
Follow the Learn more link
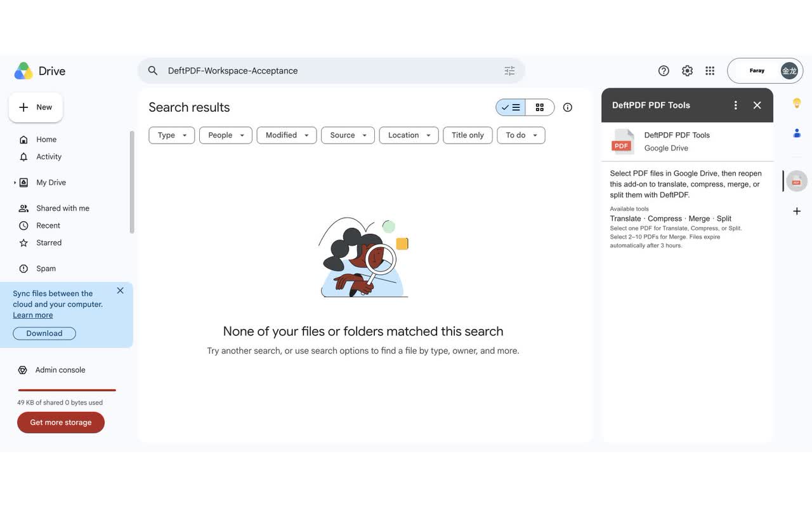pyautogui.click(x=33, y=315)
